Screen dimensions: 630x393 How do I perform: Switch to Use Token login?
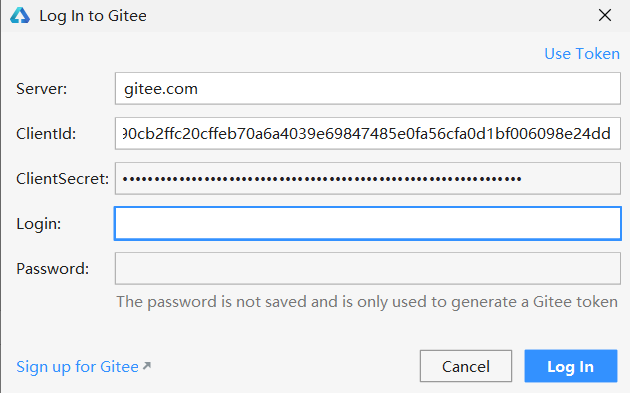[582, 54]
